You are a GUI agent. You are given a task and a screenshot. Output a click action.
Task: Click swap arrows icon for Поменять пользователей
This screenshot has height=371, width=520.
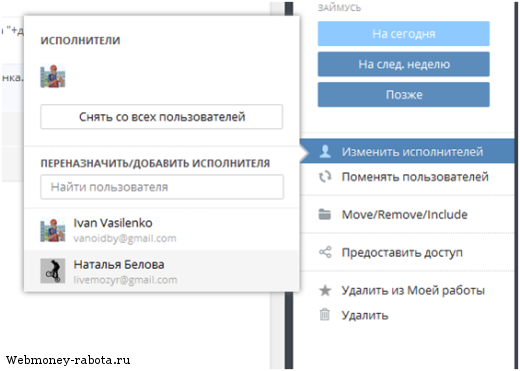[325, 177]
